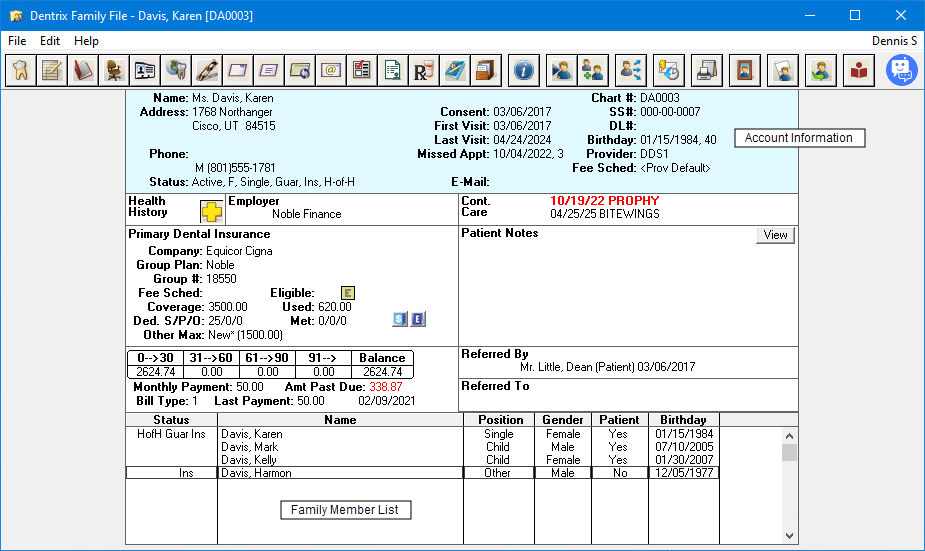Open the Patient Chart tooth icon

[20, 70]
